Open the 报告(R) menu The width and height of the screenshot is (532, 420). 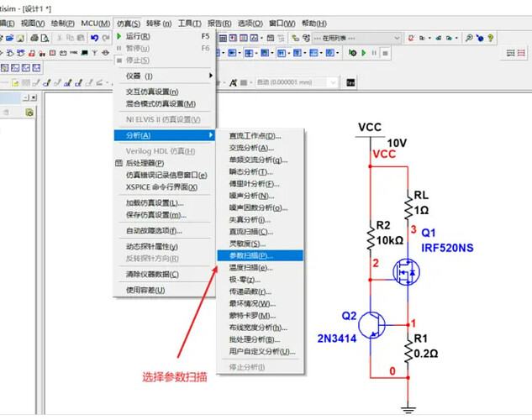219,24
